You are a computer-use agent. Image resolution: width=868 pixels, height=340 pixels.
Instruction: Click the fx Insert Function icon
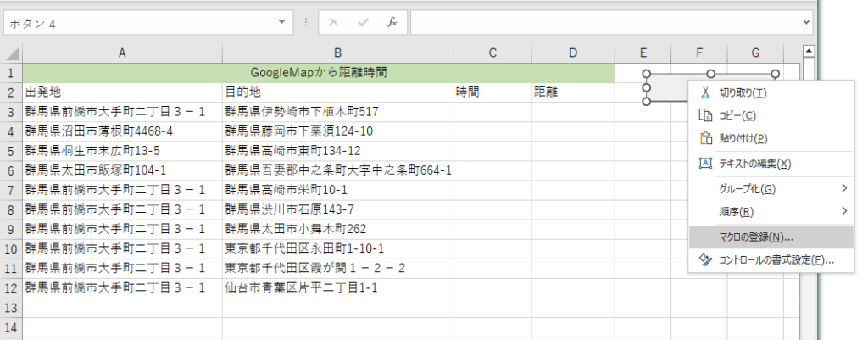pos(392,22)
